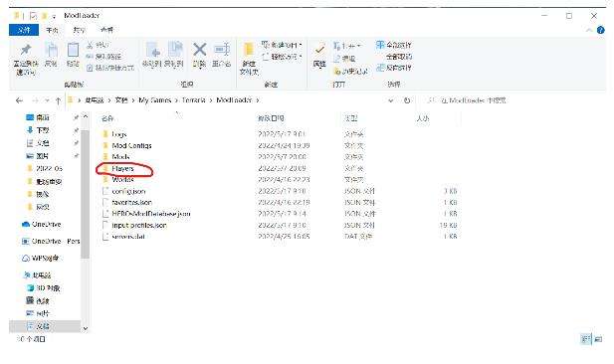Click navigation pane scroll down arrow
This screenshot has width=614, height=364.
(x=86, y=328)
